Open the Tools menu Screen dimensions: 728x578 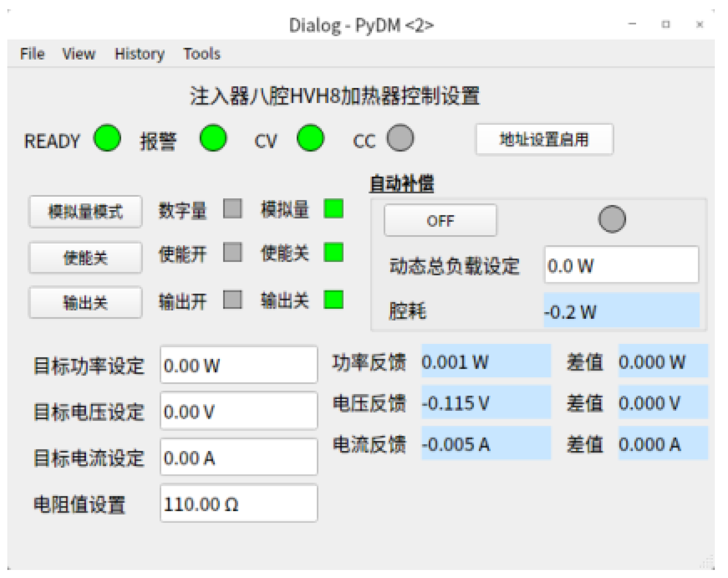202,54
